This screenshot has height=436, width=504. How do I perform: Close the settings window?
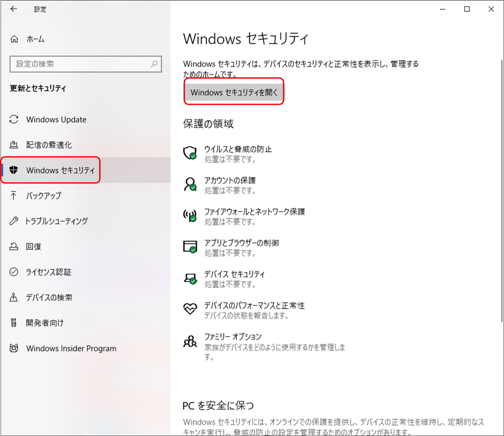coord(491,9)
